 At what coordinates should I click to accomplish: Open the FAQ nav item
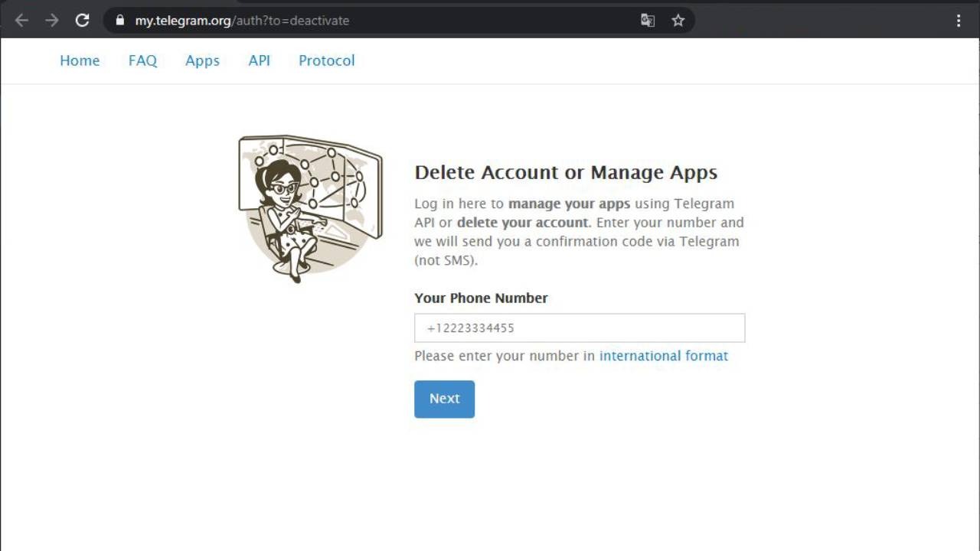142,60
